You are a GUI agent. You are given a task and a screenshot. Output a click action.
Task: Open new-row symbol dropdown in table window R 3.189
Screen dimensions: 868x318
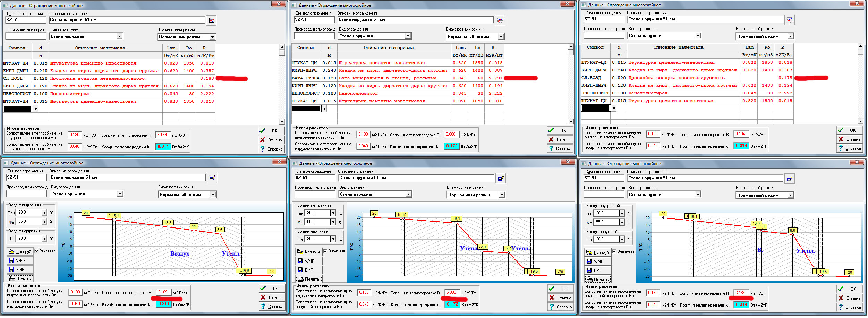pyautogui.click(x=35, y=109)
